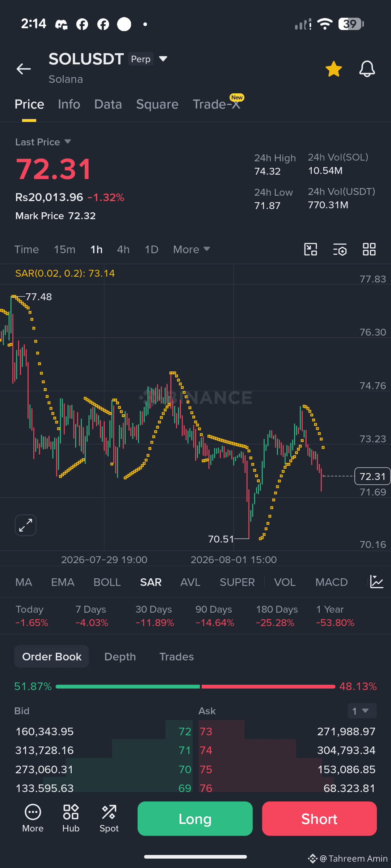Tap the Perp contract label
This screenshot has height=868, width=391.
coord(141,59)
